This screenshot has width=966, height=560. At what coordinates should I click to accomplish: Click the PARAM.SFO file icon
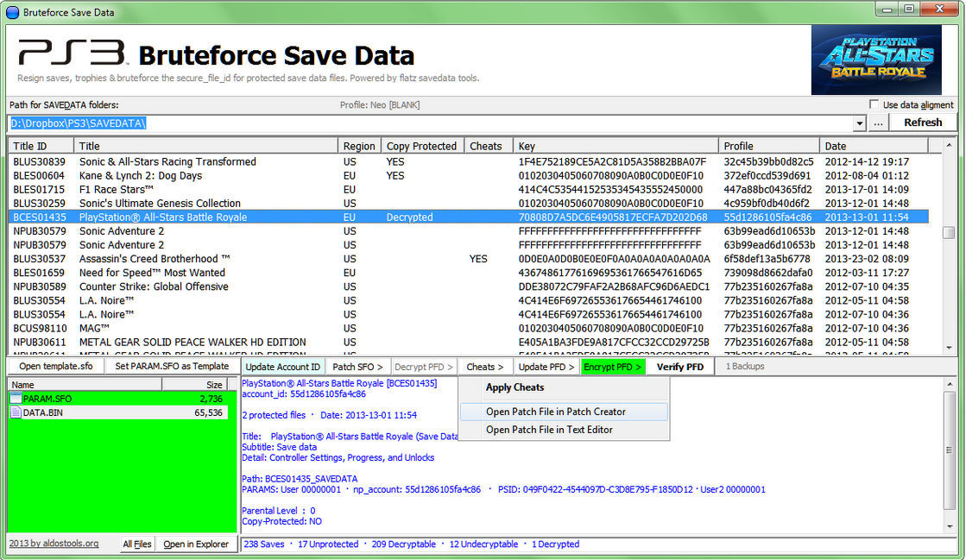16,399
